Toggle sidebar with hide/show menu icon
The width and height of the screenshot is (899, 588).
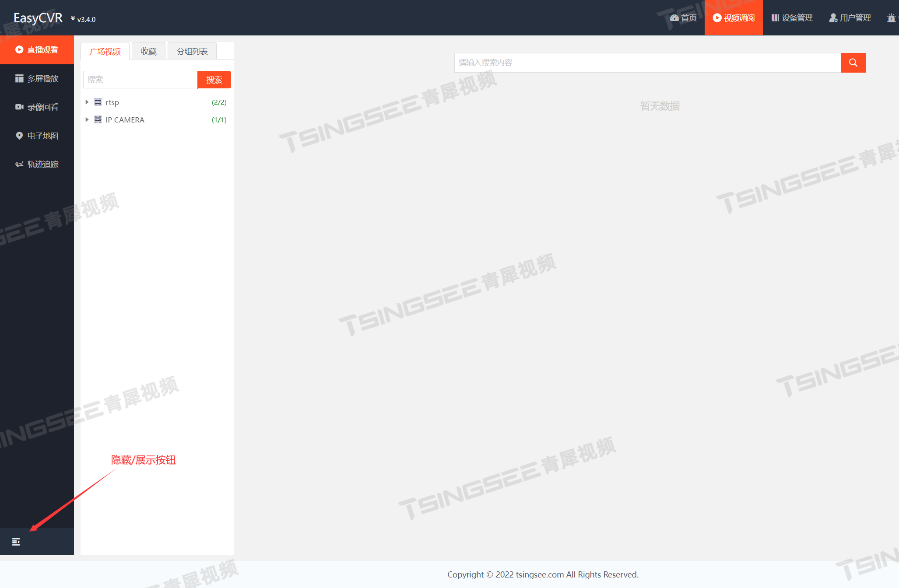coord(16,542)
